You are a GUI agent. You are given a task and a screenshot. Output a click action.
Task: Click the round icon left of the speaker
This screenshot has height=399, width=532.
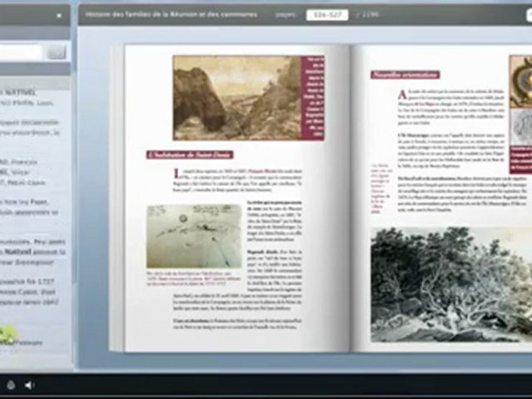click(x=11, y=385)
